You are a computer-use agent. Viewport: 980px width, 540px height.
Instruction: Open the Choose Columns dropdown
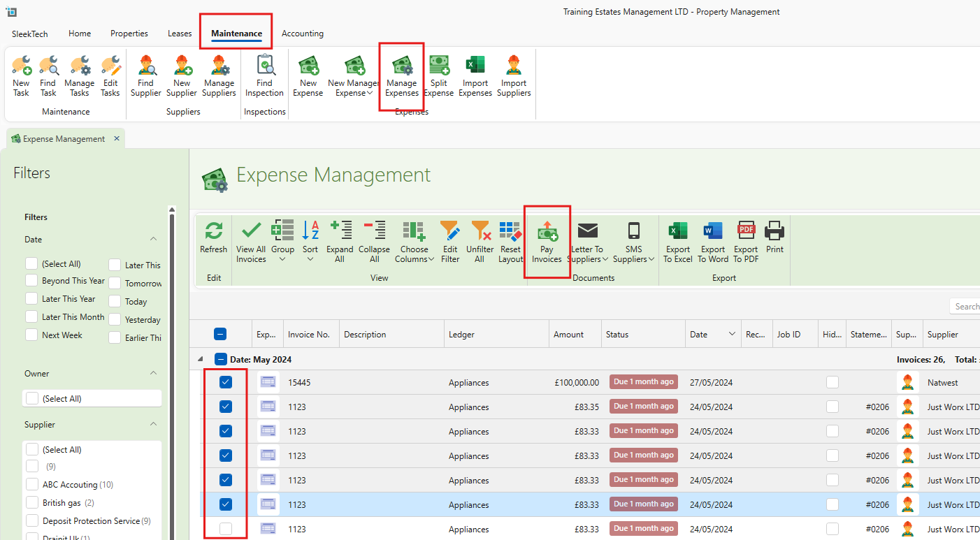pos(414,242)
